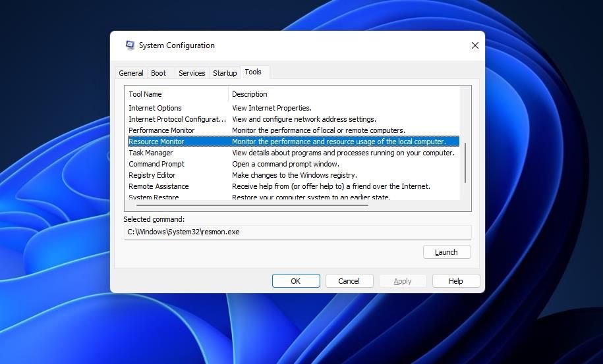
Task: Open the Startup tab
Action: tap(225, 73)
